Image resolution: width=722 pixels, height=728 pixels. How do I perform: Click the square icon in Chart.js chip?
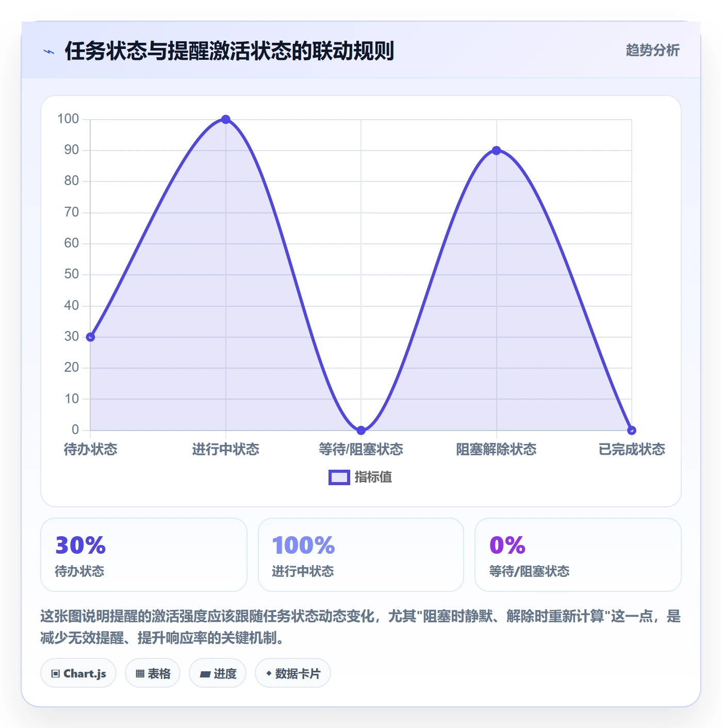(x=56, y=673)
